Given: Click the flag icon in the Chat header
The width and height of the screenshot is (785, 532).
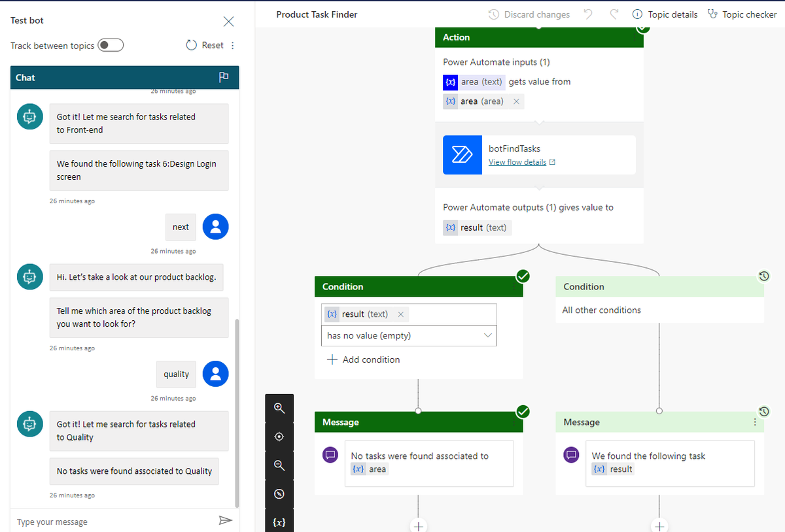Looking at the screenshot, I should point(224,76).
